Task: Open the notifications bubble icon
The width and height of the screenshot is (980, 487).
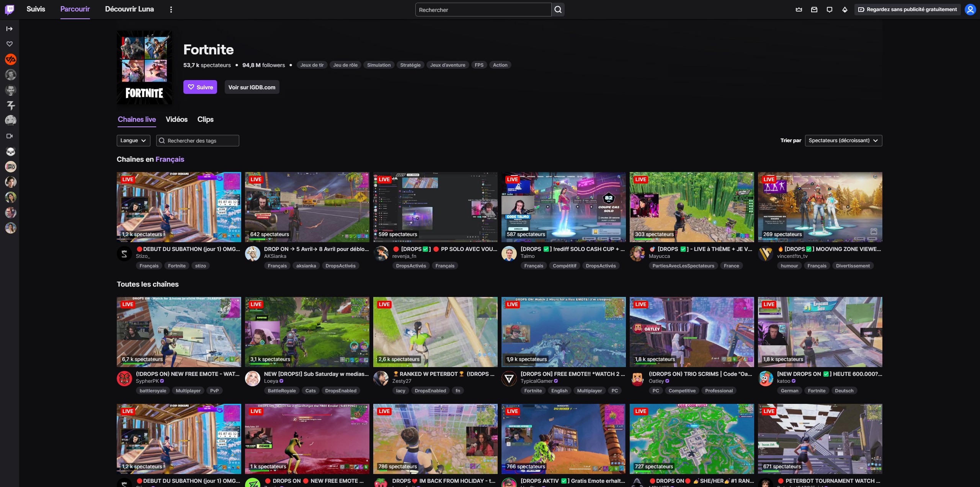Action: [x=829, y=10]
